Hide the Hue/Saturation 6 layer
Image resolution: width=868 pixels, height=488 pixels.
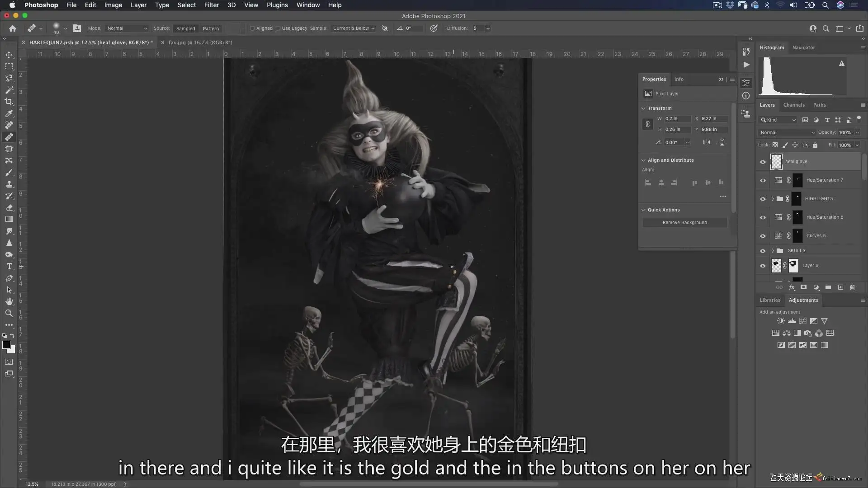tap(763, 217)
